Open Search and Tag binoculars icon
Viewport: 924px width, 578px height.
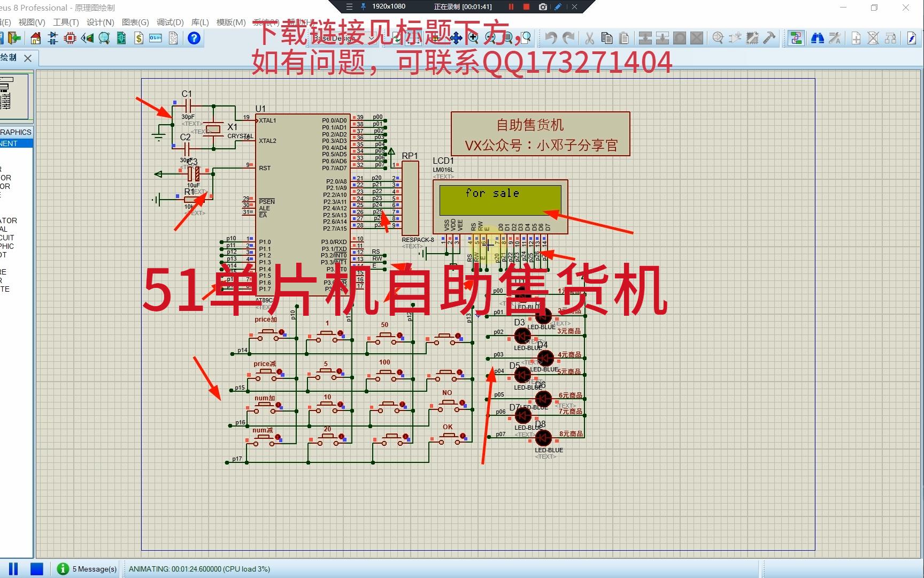coord(818,38)
